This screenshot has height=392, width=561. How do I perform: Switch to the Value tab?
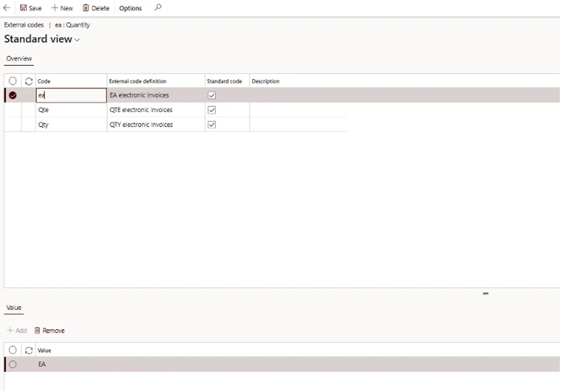coord(14,308)
